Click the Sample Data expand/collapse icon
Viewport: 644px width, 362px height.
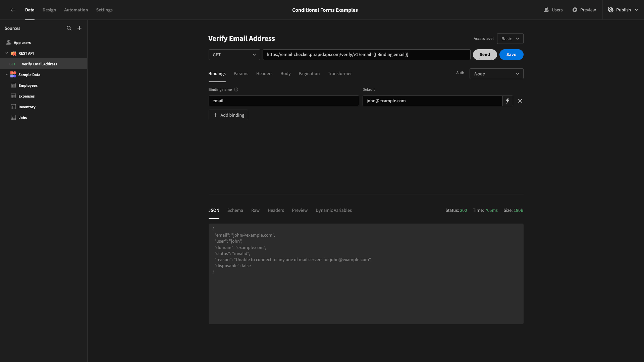(x=7, y=75)
